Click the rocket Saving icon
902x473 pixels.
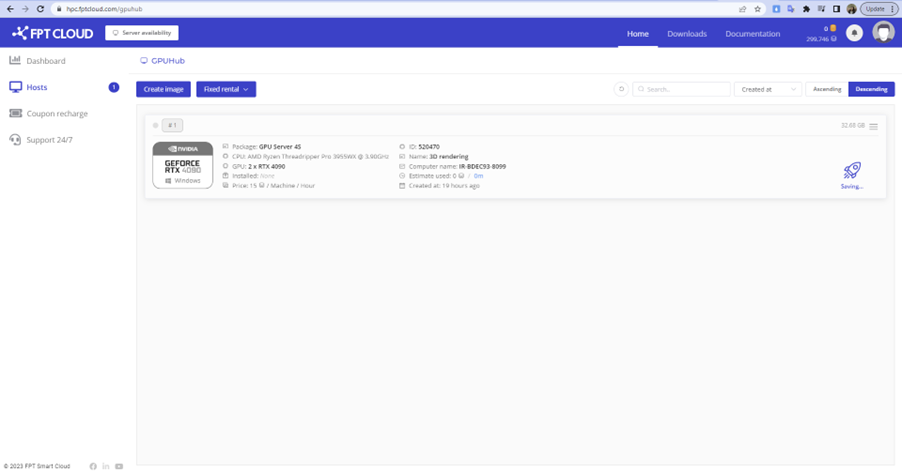(852, 171)
